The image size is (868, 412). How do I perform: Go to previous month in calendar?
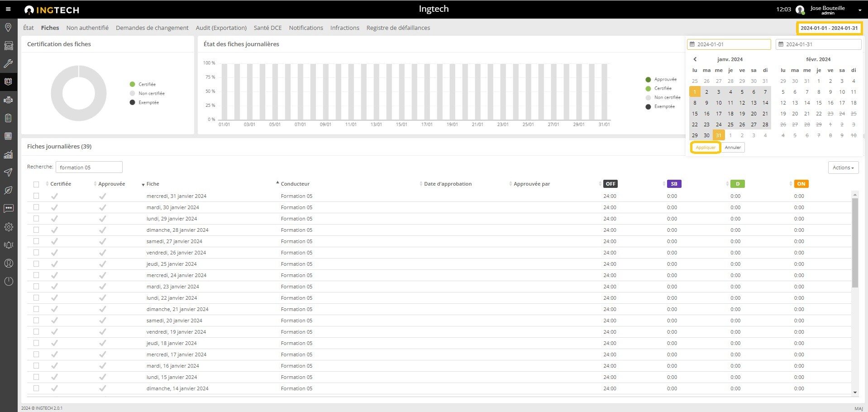point(695,59)
